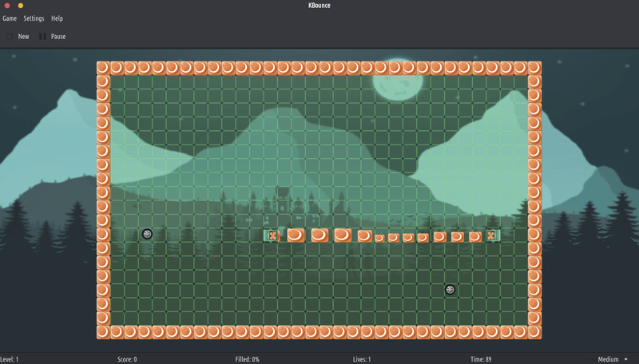Screen dimensions: 639x364
Task: Click the right growing wall tip
Action: (x=492, y=235)
